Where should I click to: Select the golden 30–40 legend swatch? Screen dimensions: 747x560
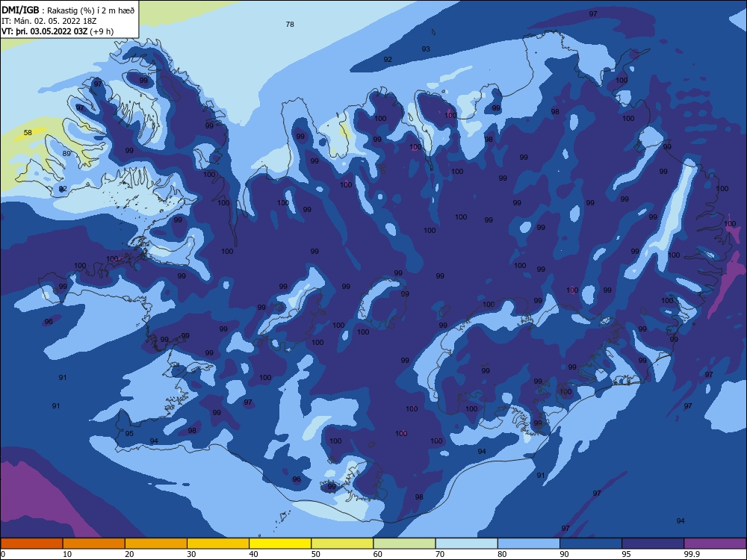218,544
